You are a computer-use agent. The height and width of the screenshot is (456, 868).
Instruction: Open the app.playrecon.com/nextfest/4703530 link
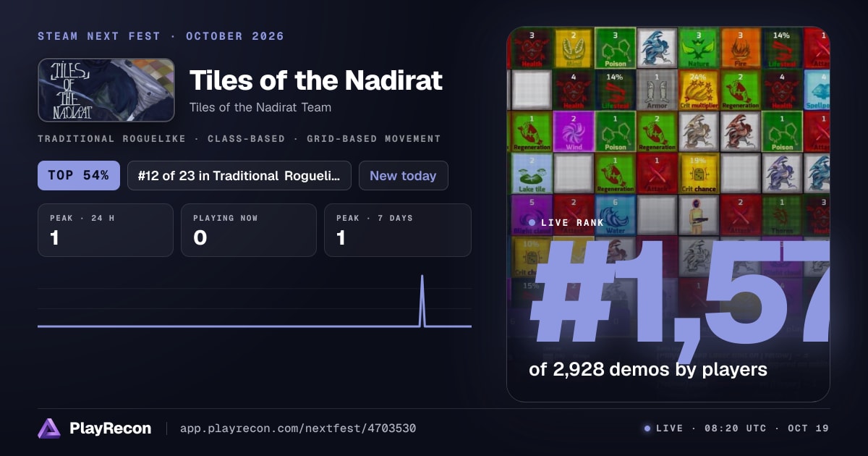pyautogui.click(x=297, y=428)
